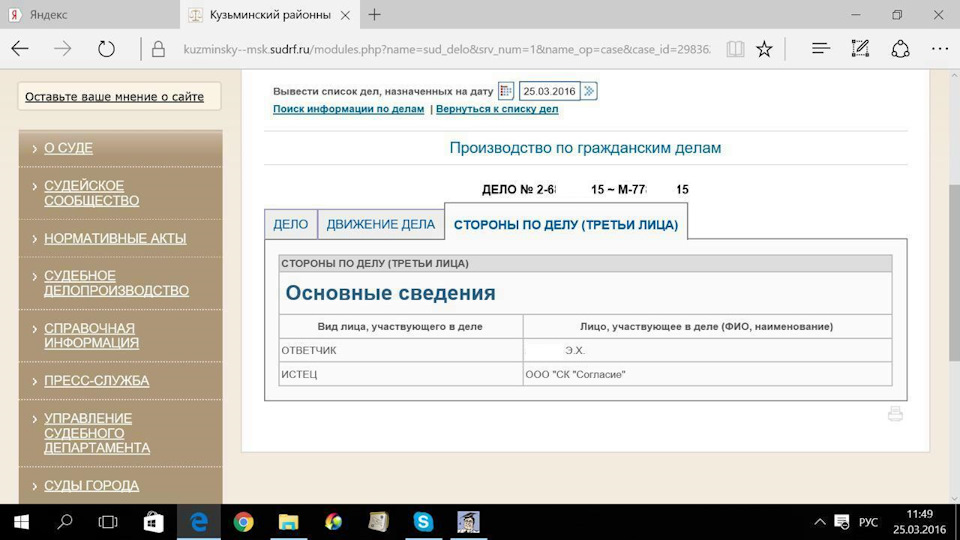The height and width of the screenshot is (540, 960).
Task: Click the ИСТЕЦ table cell
Action: pos(401,374)
